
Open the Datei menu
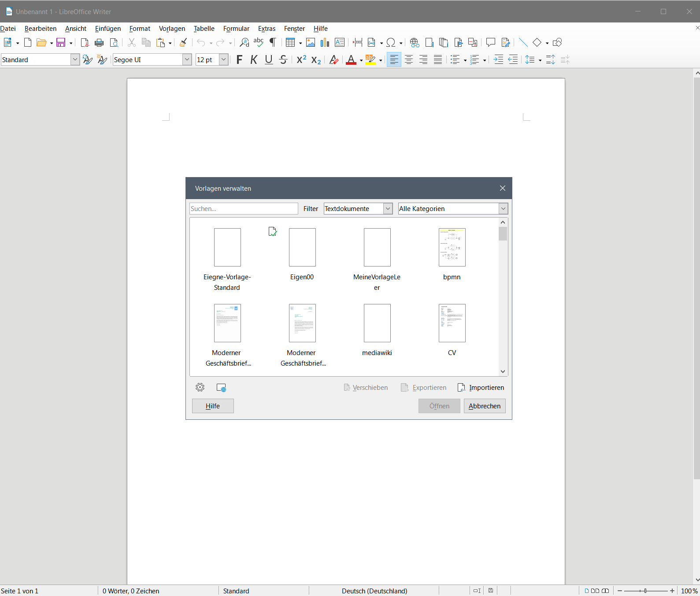8,29
